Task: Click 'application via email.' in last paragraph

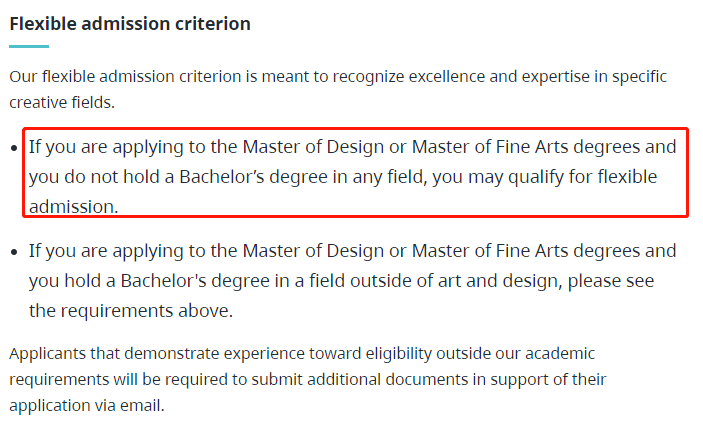Action: click(87, 406)
